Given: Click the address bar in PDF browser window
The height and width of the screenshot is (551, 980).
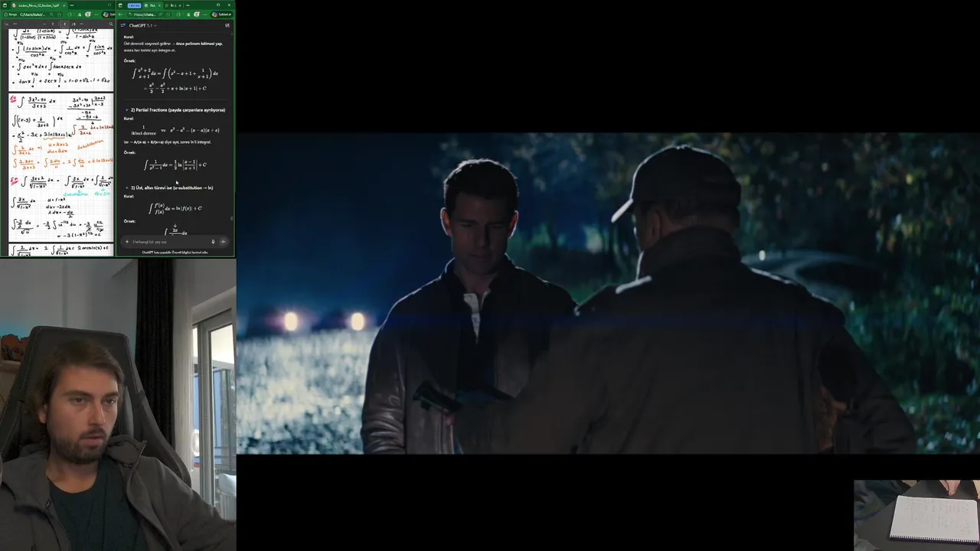Looking at the screenshot, I should tap(32, 15).
